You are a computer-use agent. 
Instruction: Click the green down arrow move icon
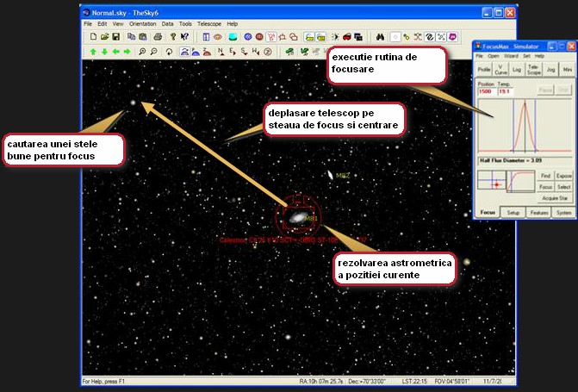point(103,52)
